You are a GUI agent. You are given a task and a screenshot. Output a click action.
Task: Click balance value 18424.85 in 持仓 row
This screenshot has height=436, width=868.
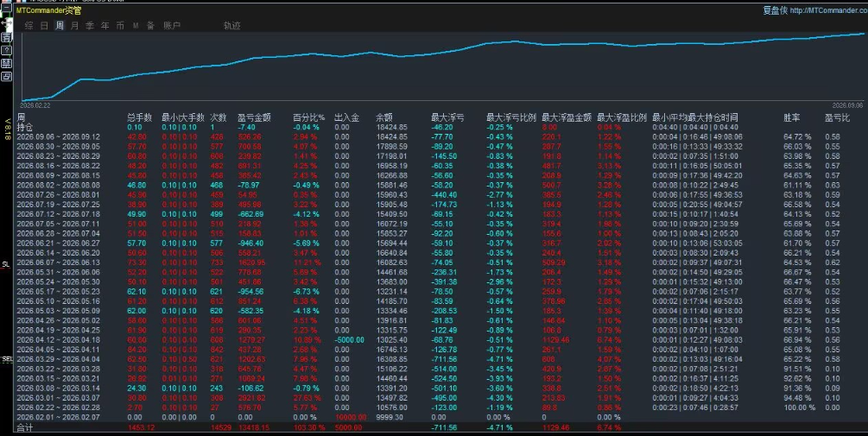click(391, 127)
